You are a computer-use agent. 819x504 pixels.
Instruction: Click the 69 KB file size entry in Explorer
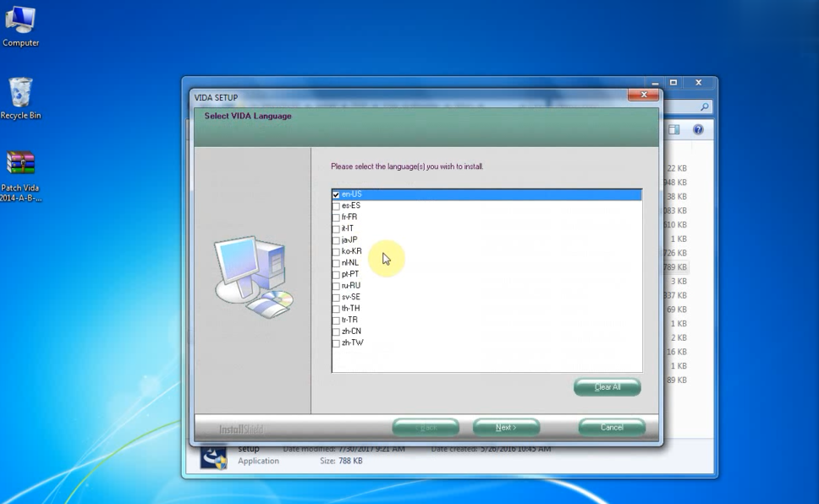tap(676, 310)
